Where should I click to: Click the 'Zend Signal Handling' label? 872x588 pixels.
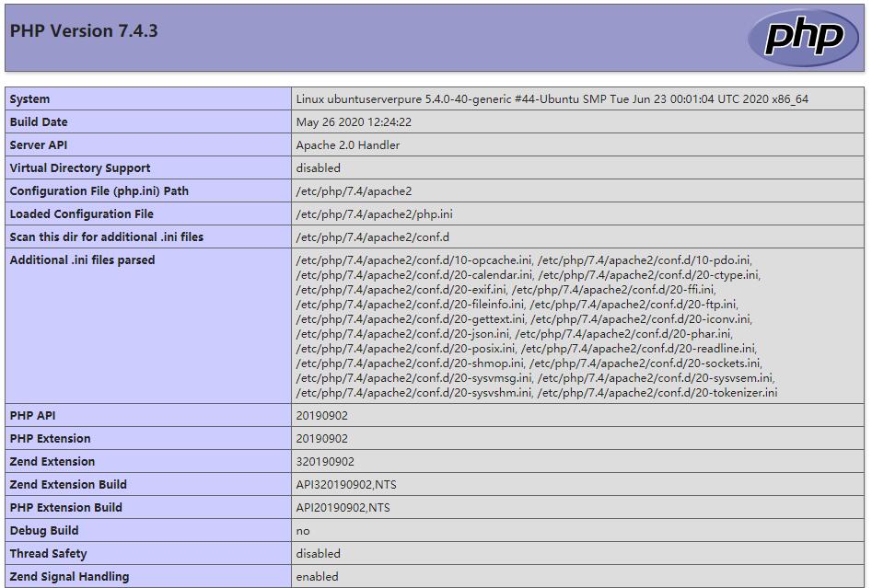pos(69,577)
